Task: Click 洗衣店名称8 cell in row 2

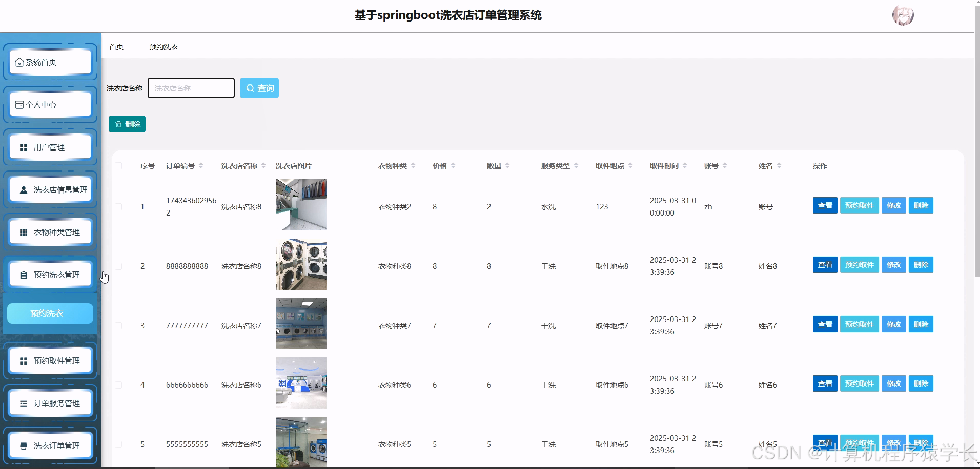Action: pyautogui.click(x=241, y=266)
